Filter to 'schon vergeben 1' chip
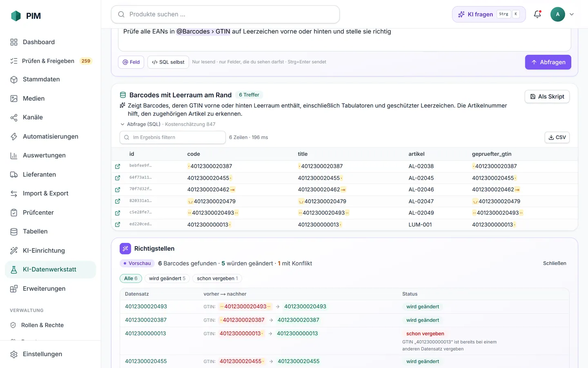Viewport: 588px width, 368px height. tap(217, 278)
